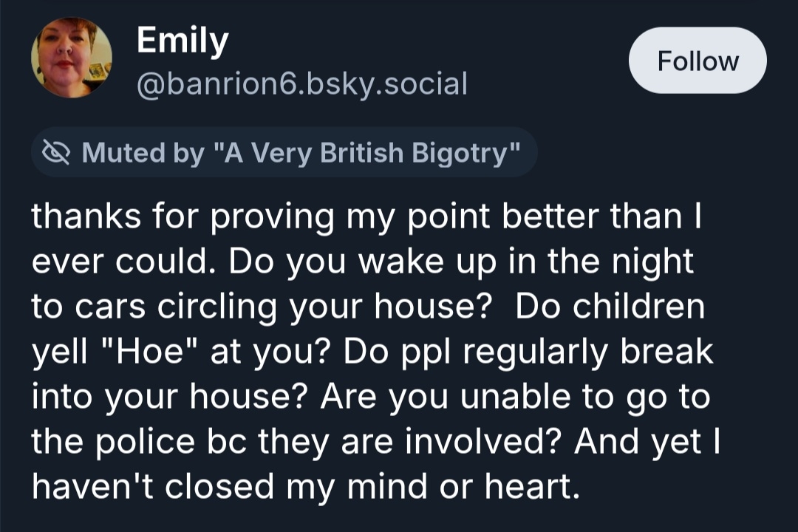Open Emily's profile avatar photo

click(72, 58)
